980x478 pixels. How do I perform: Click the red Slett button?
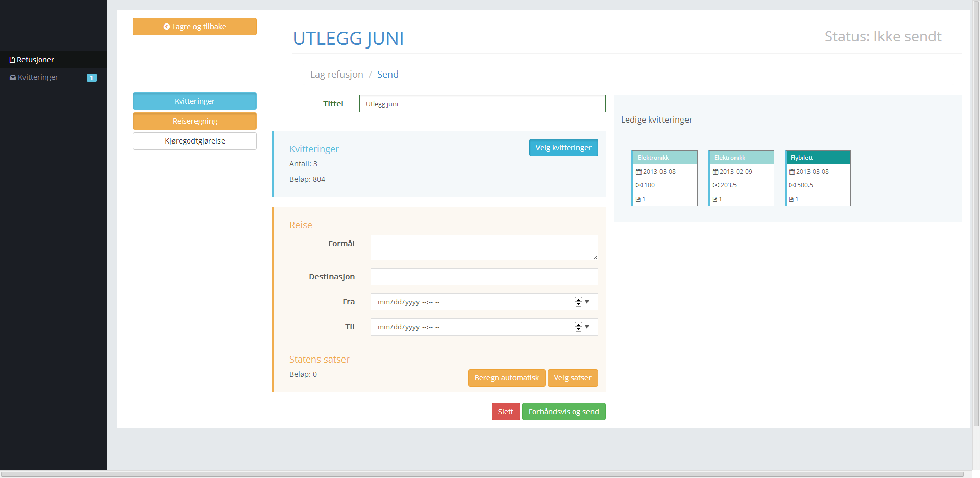pos(505,412)
